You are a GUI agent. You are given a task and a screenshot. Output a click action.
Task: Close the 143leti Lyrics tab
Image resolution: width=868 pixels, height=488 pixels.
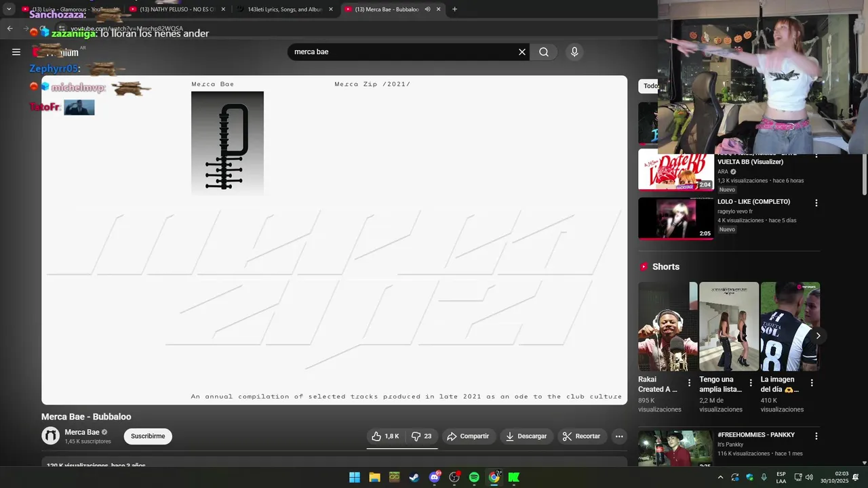[331, 9]
